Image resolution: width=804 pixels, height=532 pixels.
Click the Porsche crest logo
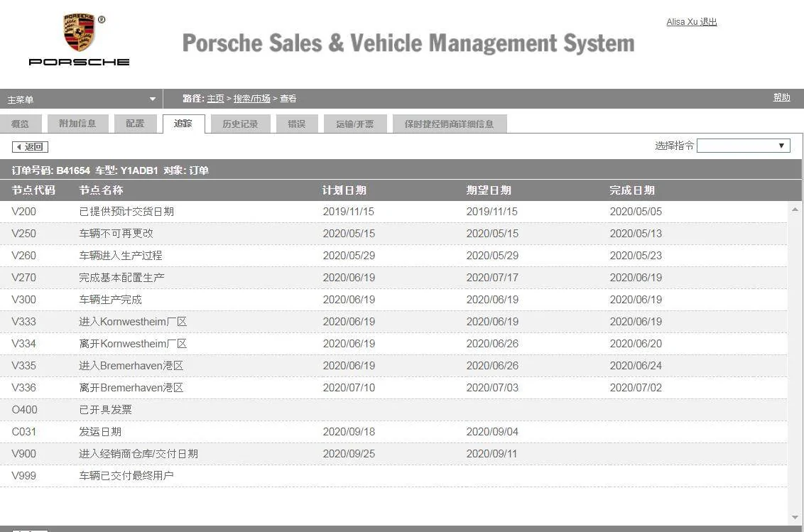tap(79, 33)
